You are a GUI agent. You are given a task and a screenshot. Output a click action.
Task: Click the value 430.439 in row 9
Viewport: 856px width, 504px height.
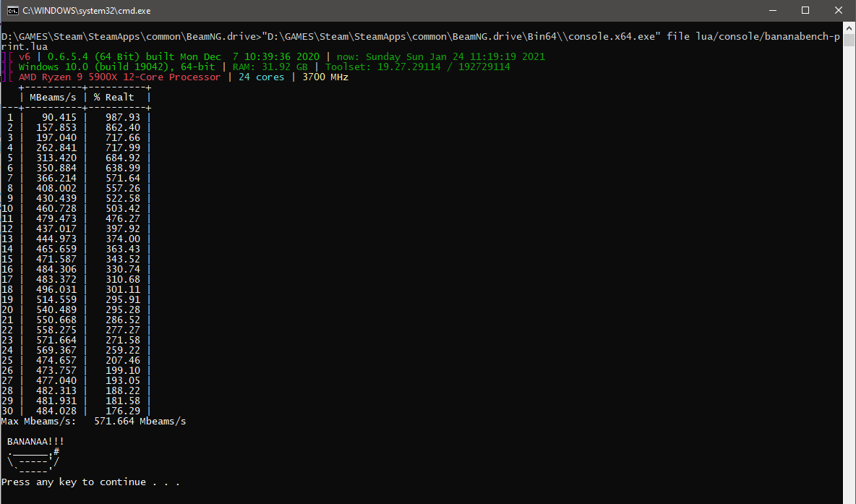click(56, 198)
